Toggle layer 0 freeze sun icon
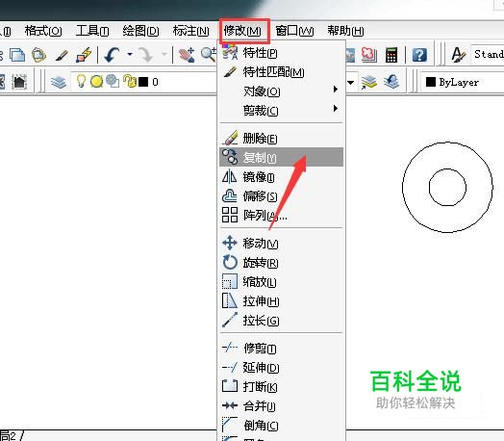 coord(96,82)
